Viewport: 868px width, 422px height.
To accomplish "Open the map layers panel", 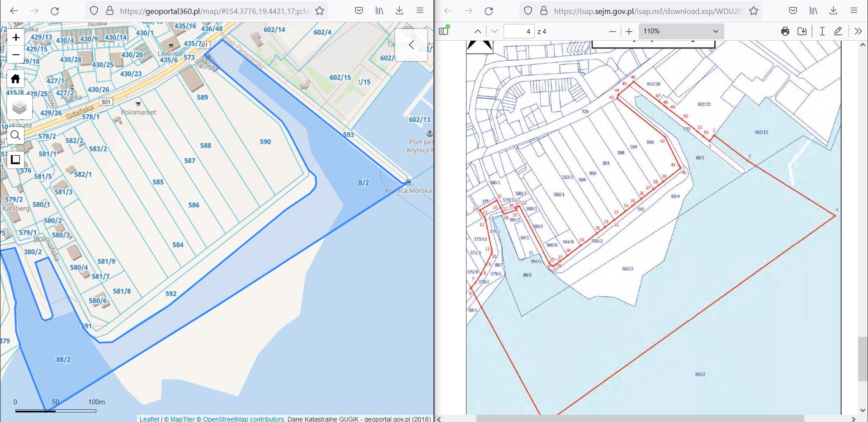I will tap(19, 108).
